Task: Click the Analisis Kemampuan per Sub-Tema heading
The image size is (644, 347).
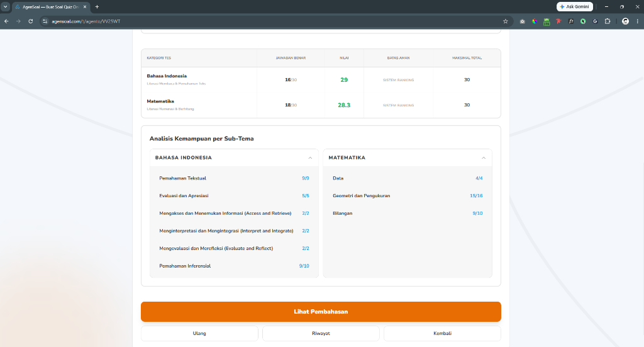Action: tap(202, 139)
